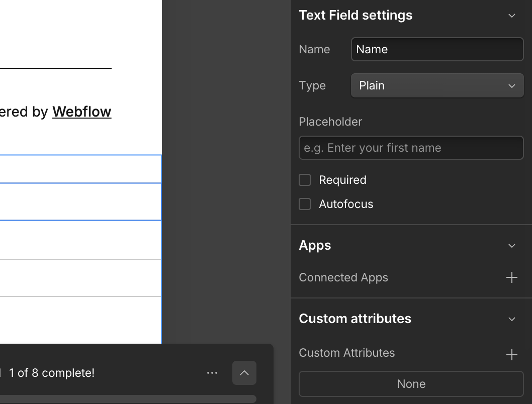The width and height of the screenshot is (532, 404).
Task: Click the Text Field settings heading
Action: 356,15
